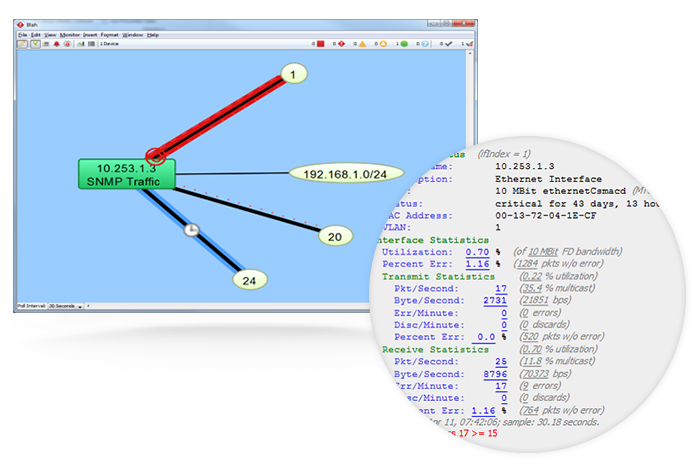Screen dimensions: 695x475
Task: Click the MAC address 00-13-72-04-1E-CF
Action: pyautogui.click(x=546, y=215)
